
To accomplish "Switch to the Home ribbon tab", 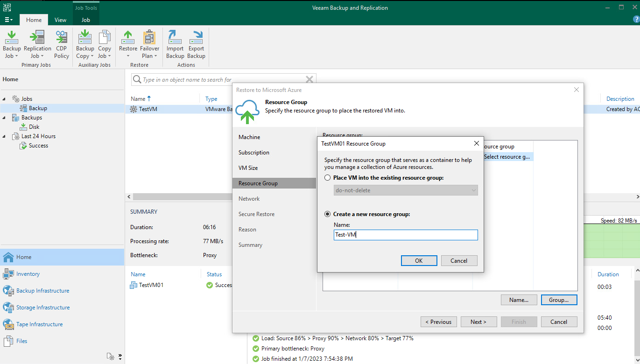I will pyautogui.click(x=34, y=20).
